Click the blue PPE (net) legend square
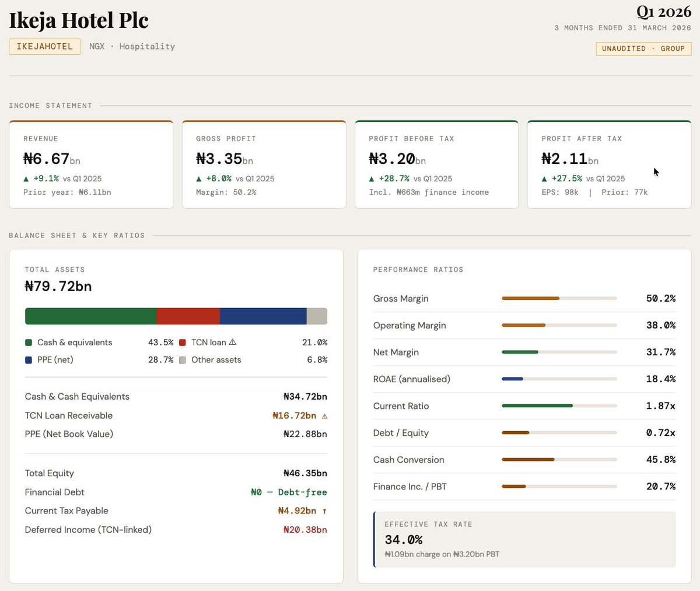The width and height of the screenshot is (700, 591). [x=29, y=360]
